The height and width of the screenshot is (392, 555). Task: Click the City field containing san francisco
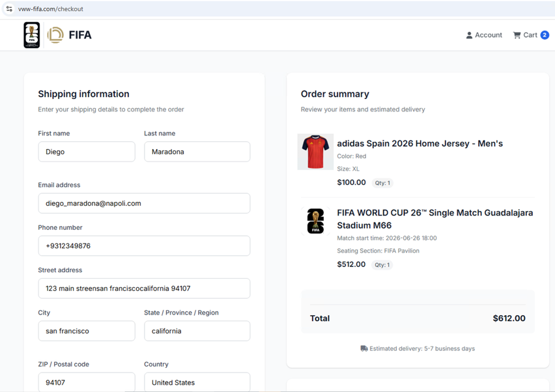coord(87,331)
